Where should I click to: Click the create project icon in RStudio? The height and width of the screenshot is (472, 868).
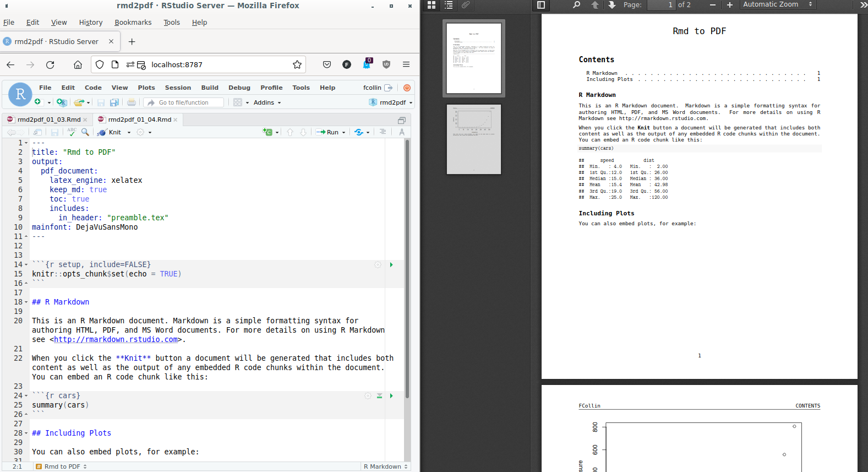[62, 102]
